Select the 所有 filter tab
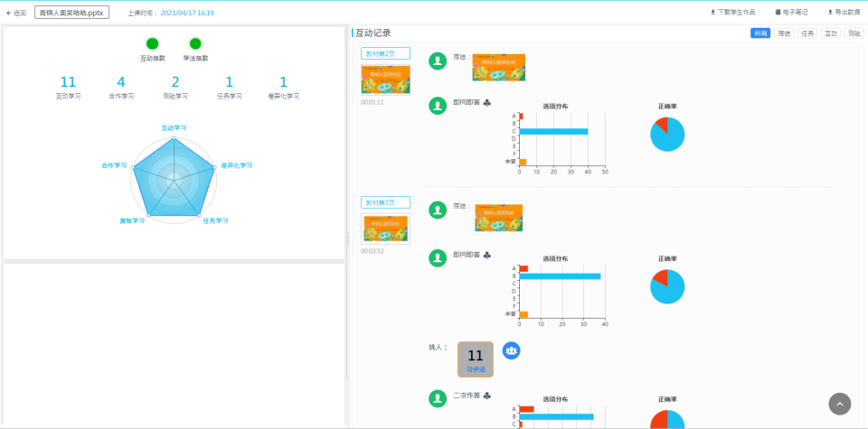 click(x=760, y=33)
